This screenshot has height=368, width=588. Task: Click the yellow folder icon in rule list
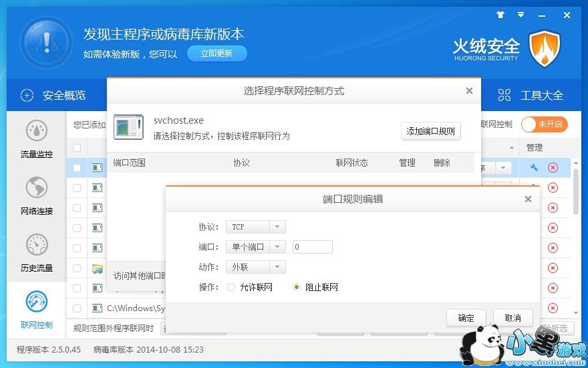click(98, 268)
